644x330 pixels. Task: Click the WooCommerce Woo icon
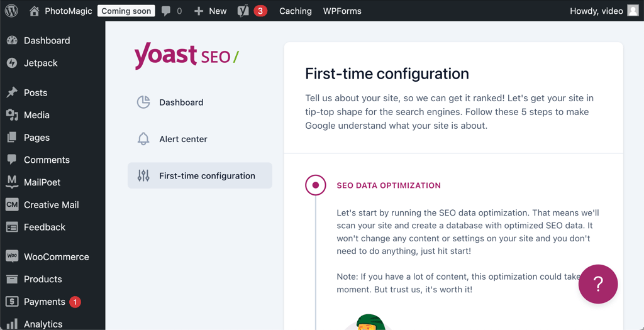click(x=12, y=256)
